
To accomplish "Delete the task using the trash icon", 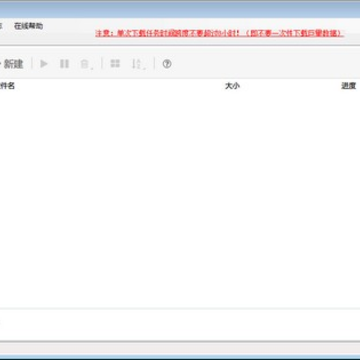I will click(x=85, y=64).
